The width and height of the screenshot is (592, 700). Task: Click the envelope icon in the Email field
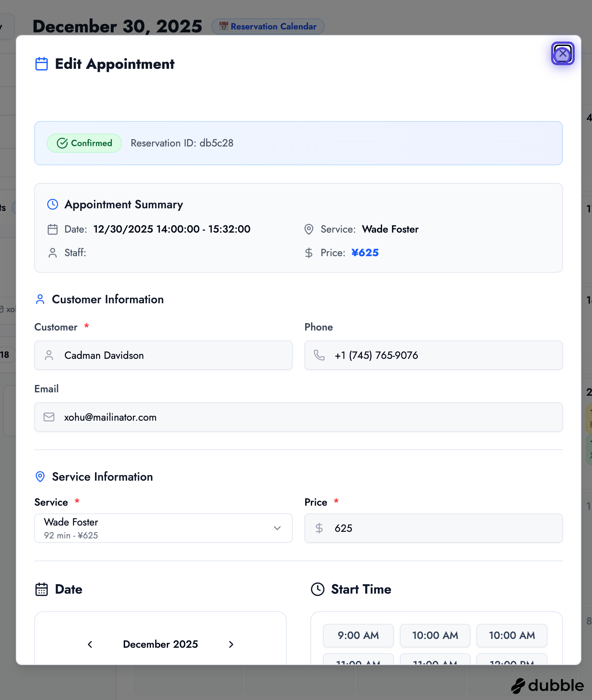pos(49,417)
